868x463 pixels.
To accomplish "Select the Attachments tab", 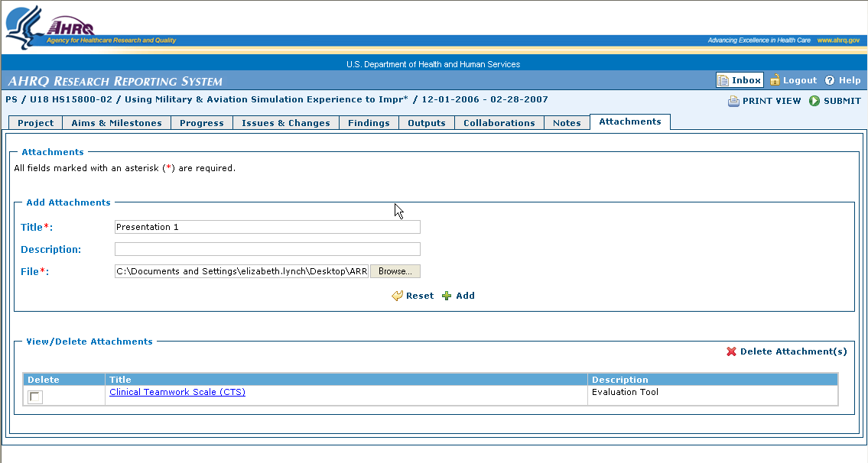I will [x=630, y=121].
